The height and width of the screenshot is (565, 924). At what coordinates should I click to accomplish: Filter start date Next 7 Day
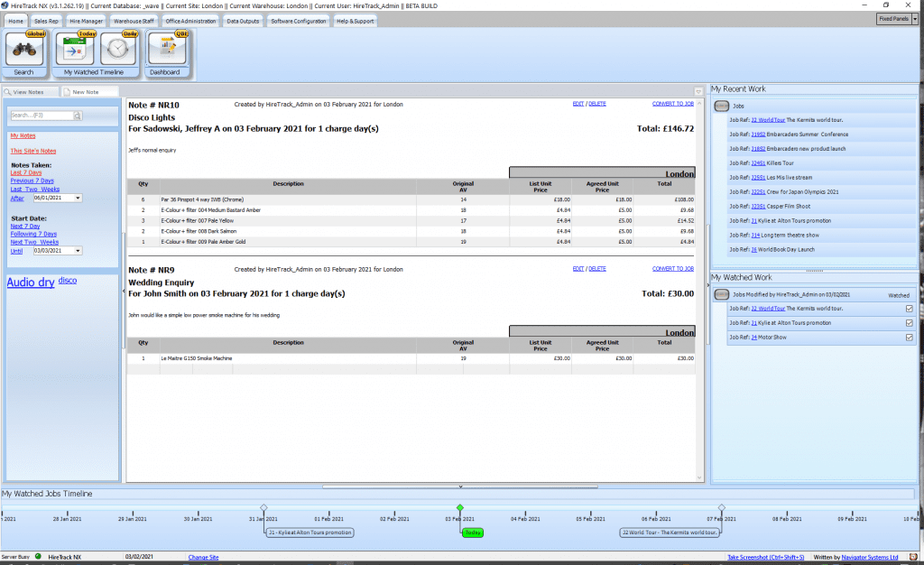point(24,227)
